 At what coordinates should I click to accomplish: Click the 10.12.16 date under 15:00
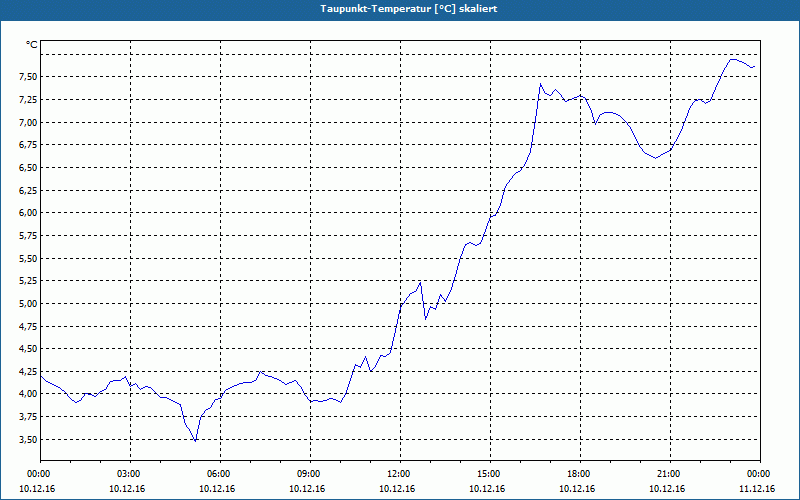pyautogui.click(x=487, y=489)
